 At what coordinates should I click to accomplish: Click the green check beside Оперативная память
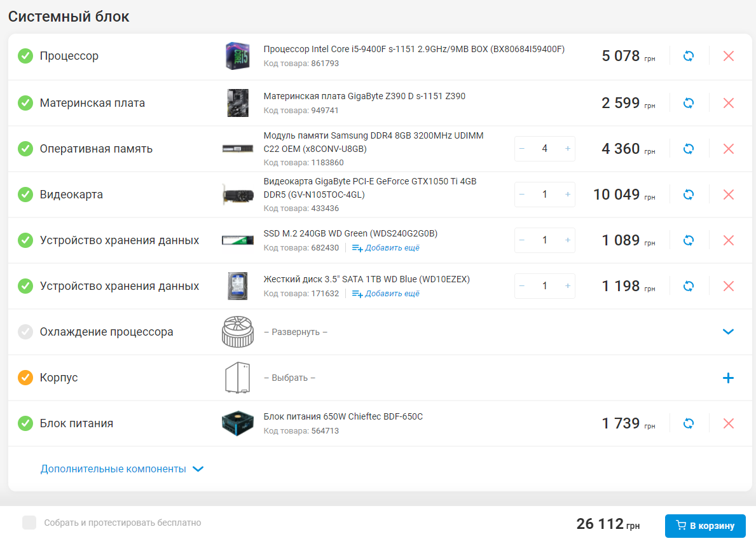pos(25,149)
